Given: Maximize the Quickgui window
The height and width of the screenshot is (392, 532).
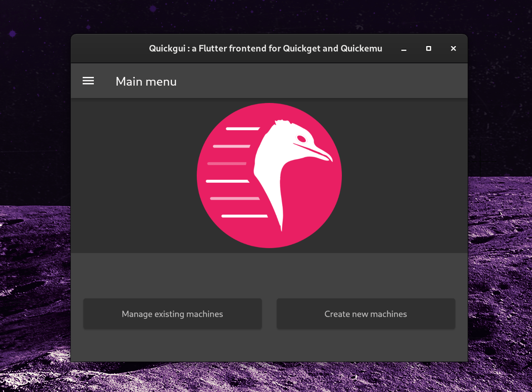Looking at the screenshot, I should 429,49.
